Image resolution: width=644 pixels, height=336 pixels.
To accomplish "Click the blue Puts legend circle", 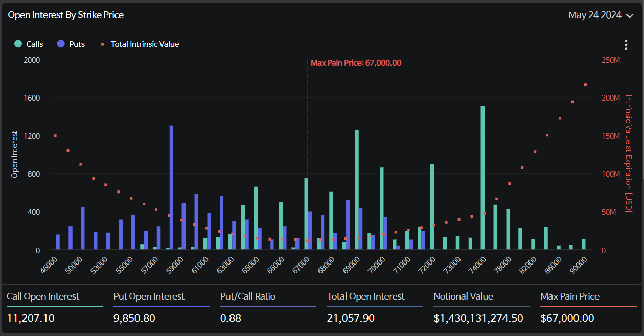I will (x=61, y=44).
